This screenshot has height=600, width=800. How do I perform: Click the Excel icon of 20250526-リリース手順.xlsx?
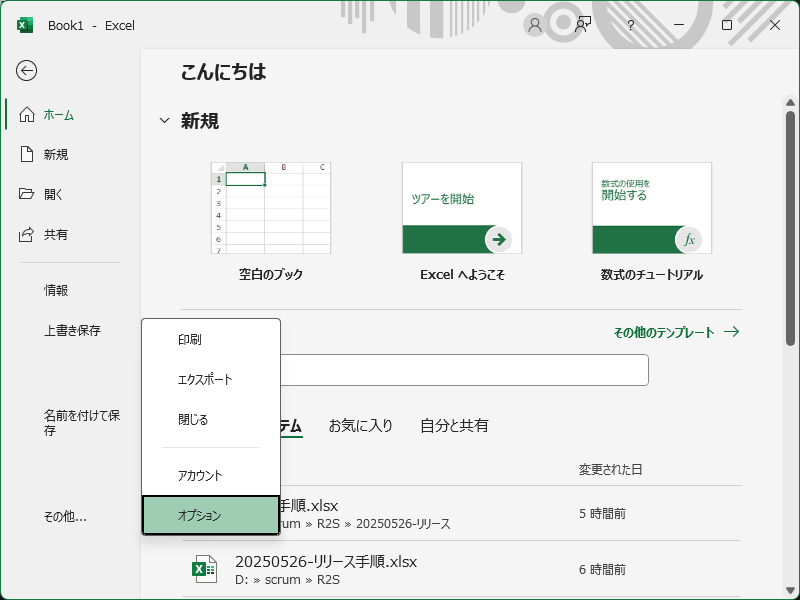pos(204,569)
